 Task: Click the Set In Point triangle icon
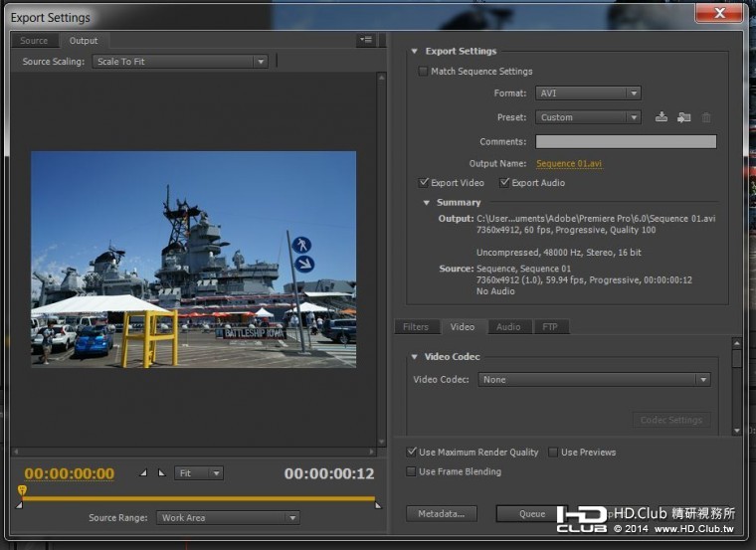(x=143, y=473)
